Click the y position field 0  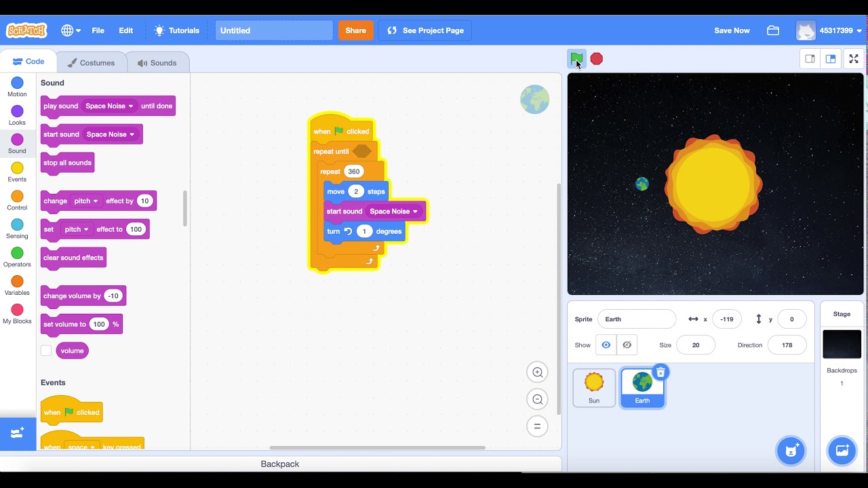(791, 319)
